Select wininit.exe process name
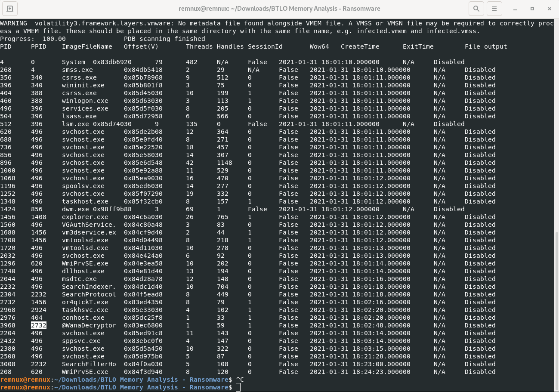Viewport: 559px width, 392px height. click(x=83, y=85)
